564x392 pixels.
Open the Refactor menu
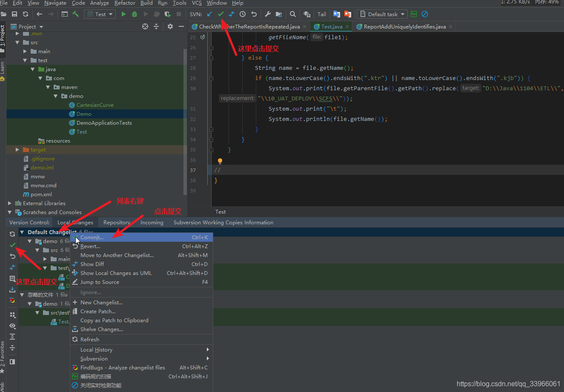[x=125, y=3]
